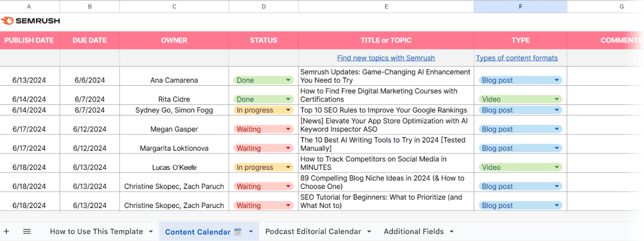Select the Margarita Loktionova owner cell
644x241 pixels.
(x=174, y=148)
